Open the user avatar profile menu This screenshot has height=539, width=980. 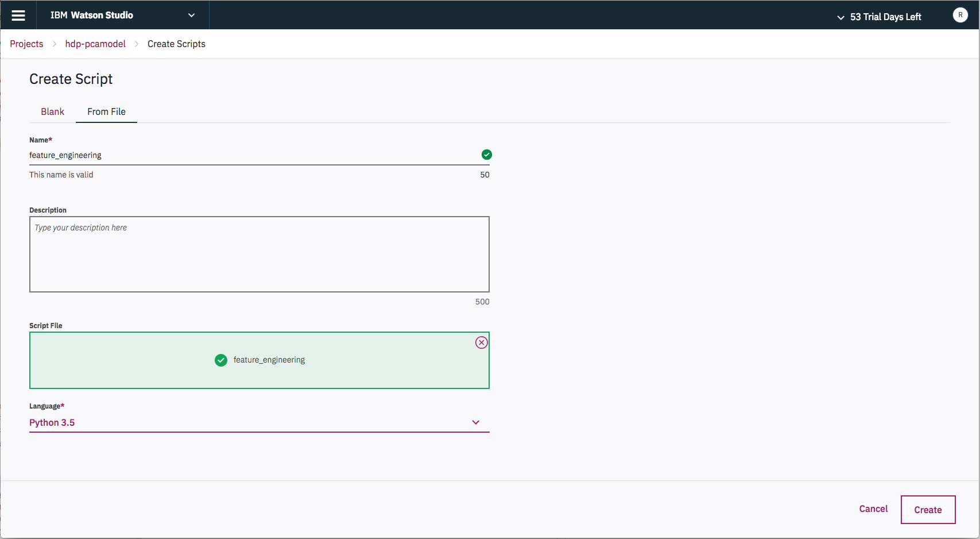click(x=960, y=15)
